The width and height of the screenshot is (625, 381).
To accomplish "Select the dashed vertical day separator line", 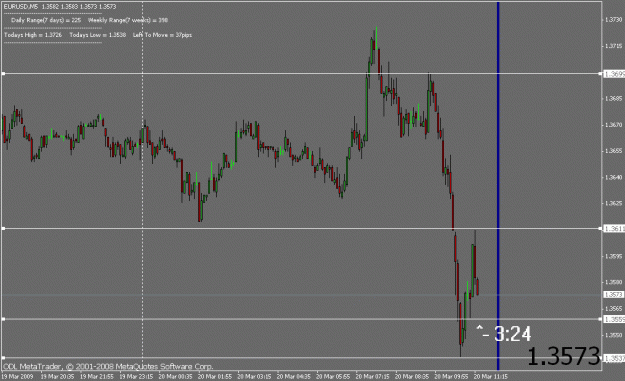I will pyautogui.click(x=143, y=186).
